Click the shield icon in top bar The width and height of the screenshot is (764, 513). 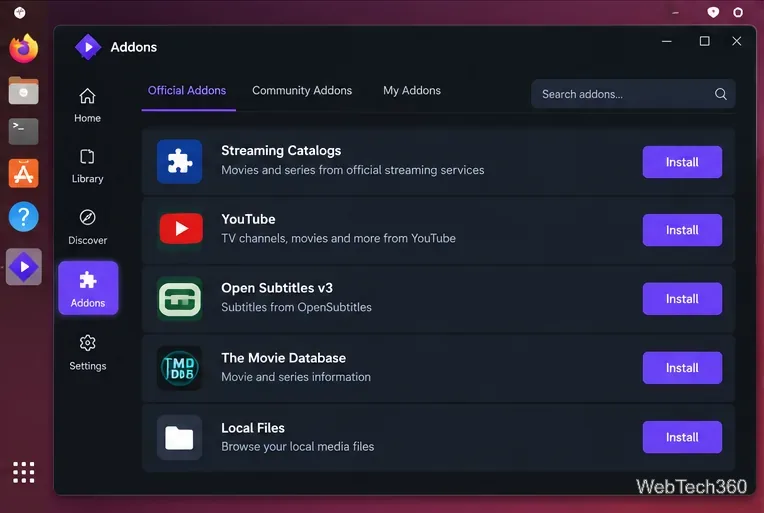coord(713,12)
